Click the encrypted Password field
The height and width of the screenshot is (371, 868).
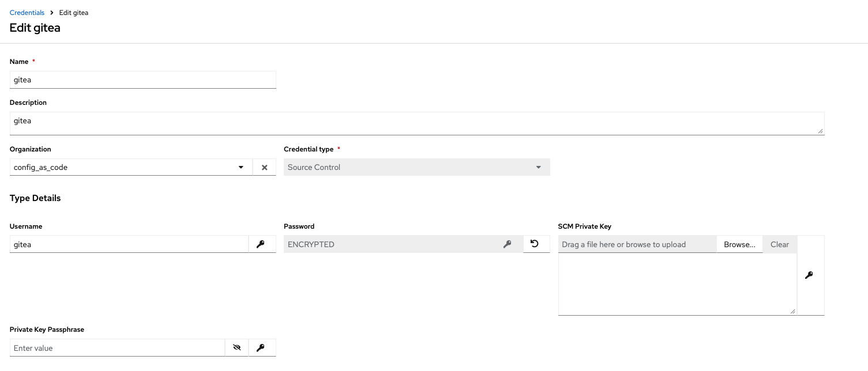[392, 244]
